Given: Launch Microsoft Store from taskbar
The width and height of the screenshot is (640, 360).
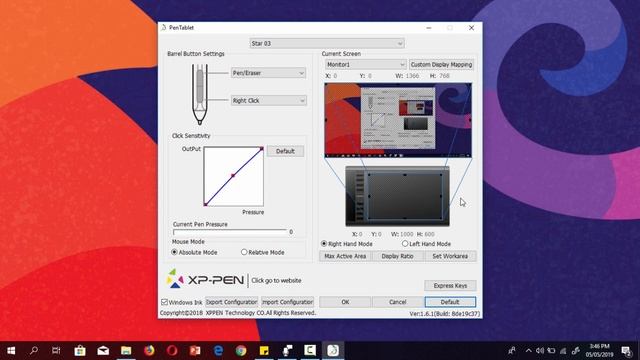Looking at the screenshot, I should click(80, 351).
